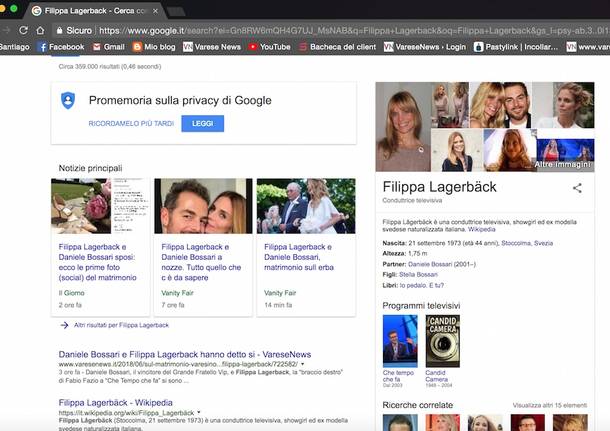
Task: Open the Gmail bookmark
Action: 109,47
